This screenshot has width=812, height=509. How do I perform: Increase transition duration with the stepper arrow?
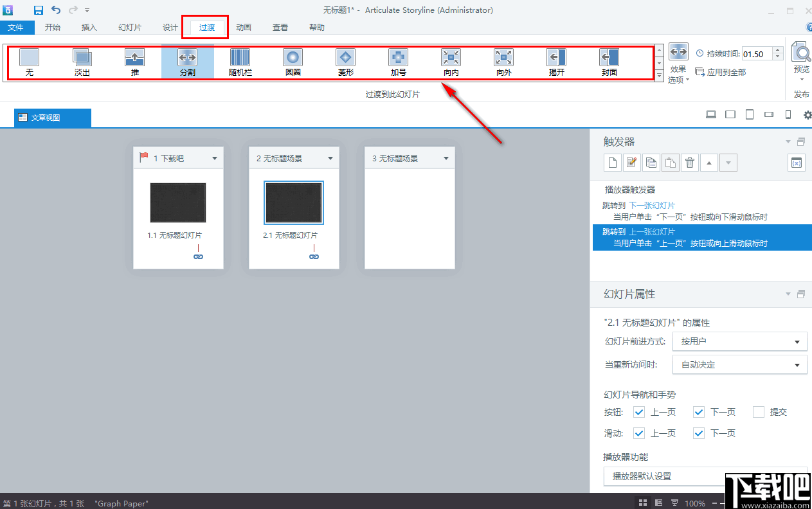[x=778, y=50]
